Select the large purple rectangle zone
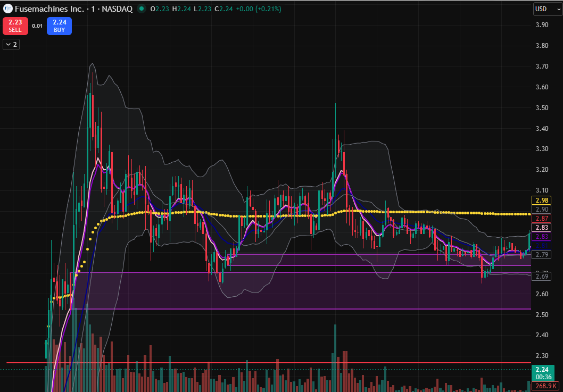This screenshot has height=392, width=563. tap(298, 293)
